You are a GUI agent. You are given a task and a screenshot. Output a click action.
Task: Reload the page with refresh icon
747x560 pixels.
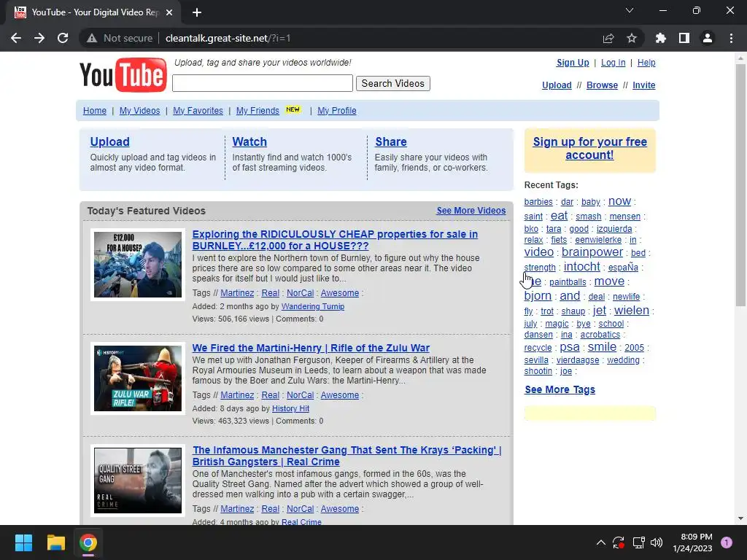pyautogui.click(x=63, y=38)
